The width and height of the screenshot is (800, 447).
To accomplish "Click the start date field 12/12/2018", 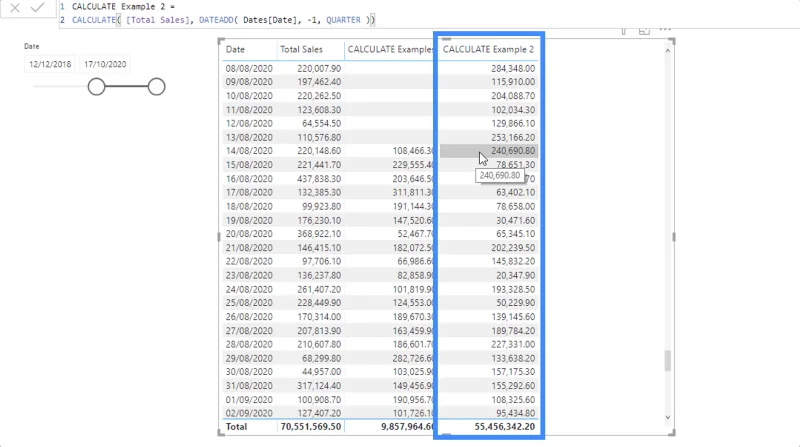I will [x=50, y=64].
